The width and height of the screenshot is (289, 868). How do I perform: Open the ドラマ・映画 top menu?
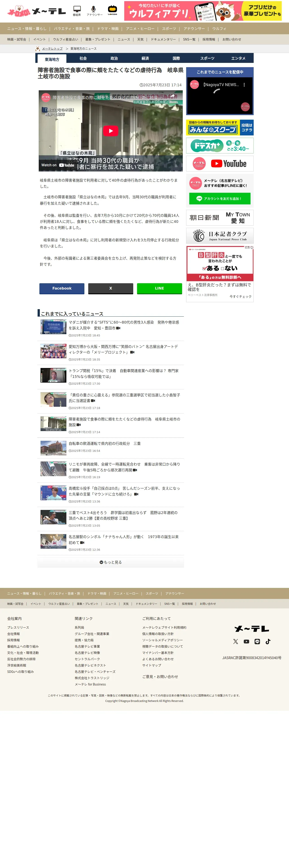[x=108, y=29]
